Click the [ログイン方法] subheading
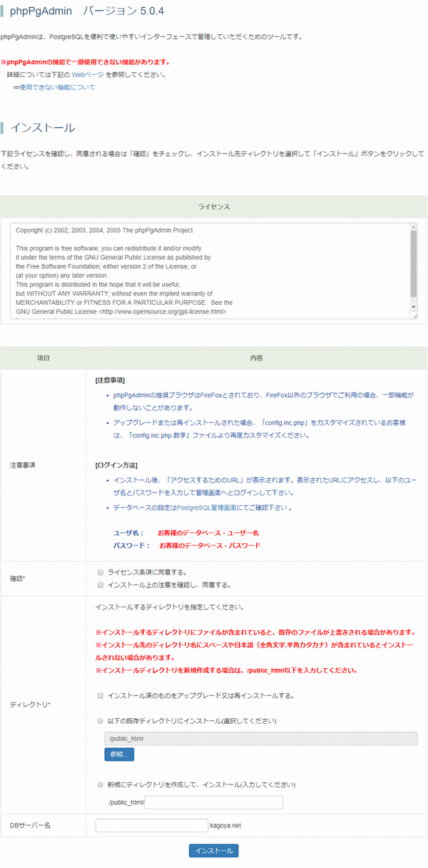The height and width of the screenshot is (868, 428). (116, 465)
